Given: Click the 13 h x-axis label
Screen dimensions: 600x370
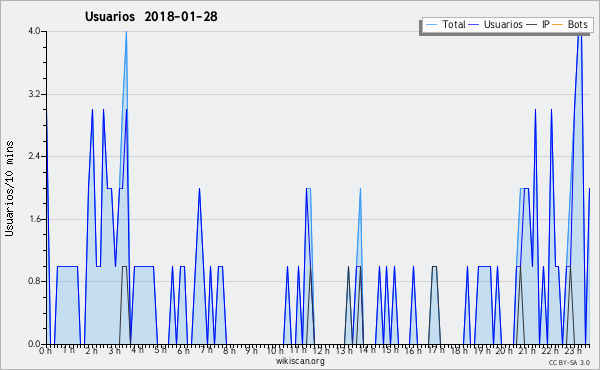Looking at the screenshot, I should point(344,351).
